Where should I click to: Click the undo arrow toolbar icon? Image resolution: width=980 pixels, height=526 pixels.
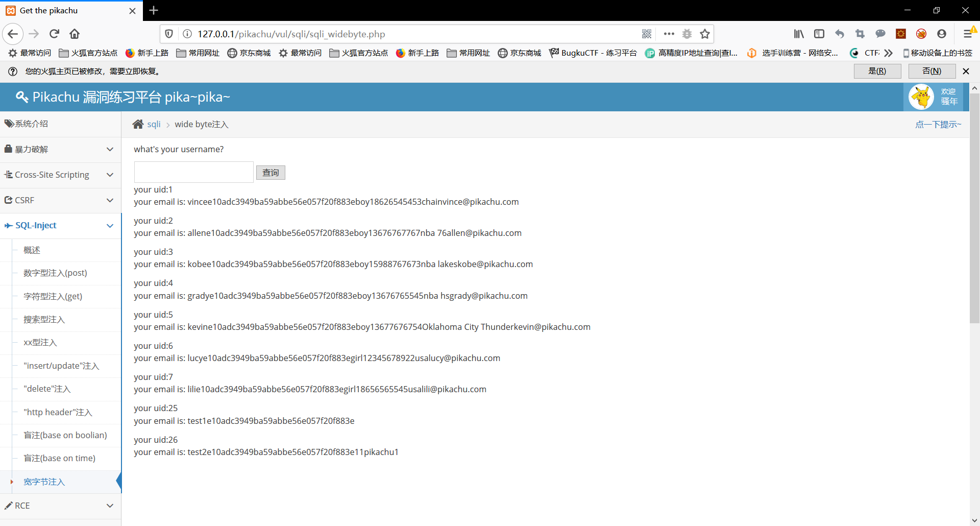(840, 34)
